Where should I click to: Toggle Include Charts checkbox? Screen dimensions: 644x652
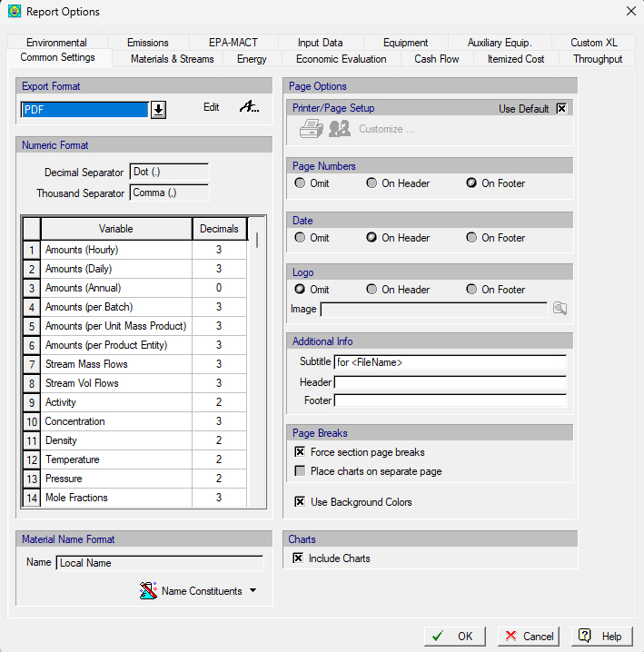click(298, 558)
